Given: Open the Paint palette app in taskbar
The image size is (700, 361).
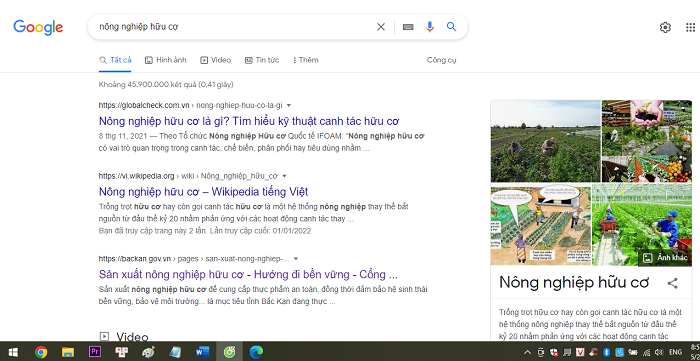Looking at the screenshot, I should [148, 352].
